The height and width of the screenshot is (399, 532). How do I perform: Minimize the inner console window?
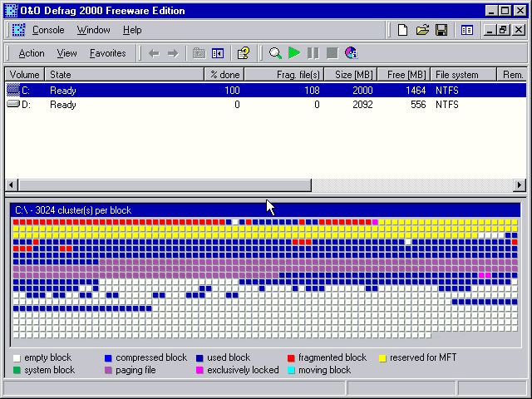pos(489,30)
